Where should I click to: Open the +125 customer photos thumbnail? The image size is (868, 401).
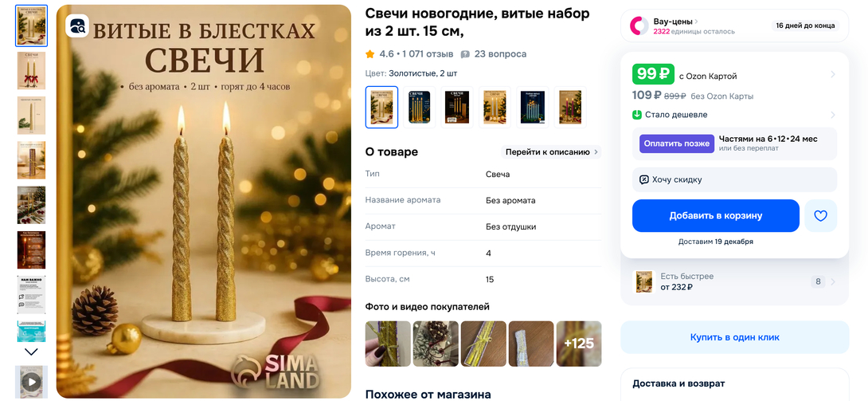[578, 344]
